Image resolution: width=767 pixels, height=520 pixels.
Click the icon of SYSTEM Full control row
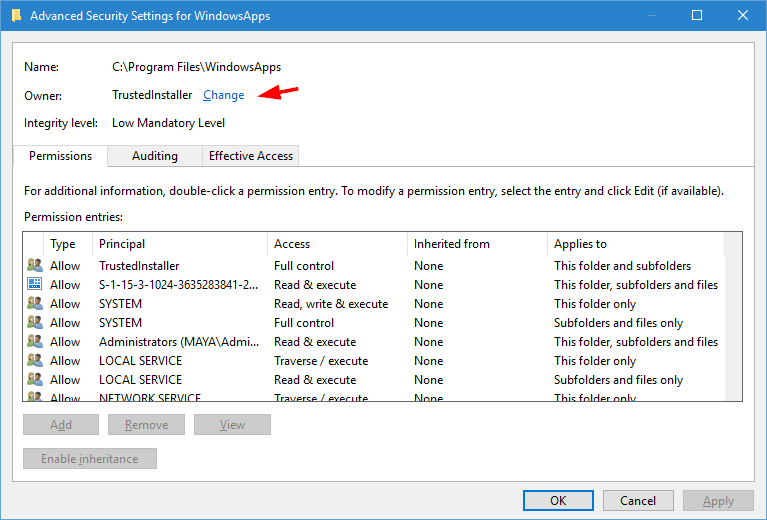tap(35, 322)
